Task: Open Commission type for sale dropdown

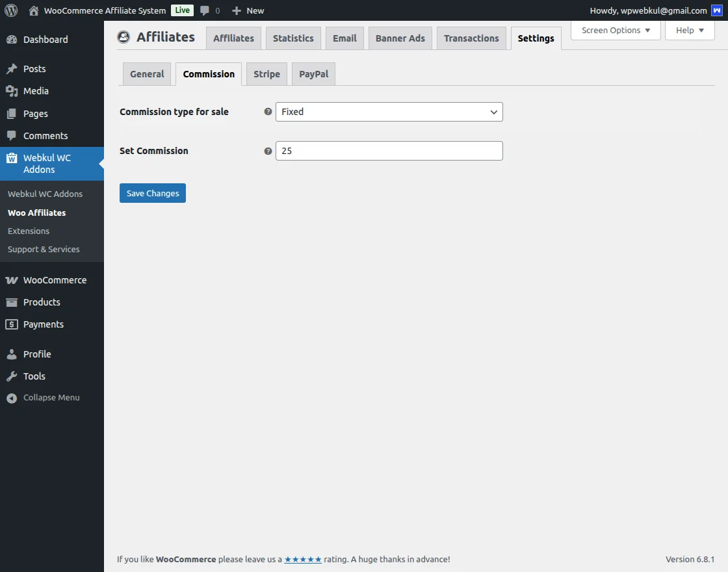Action: (389, 112)
